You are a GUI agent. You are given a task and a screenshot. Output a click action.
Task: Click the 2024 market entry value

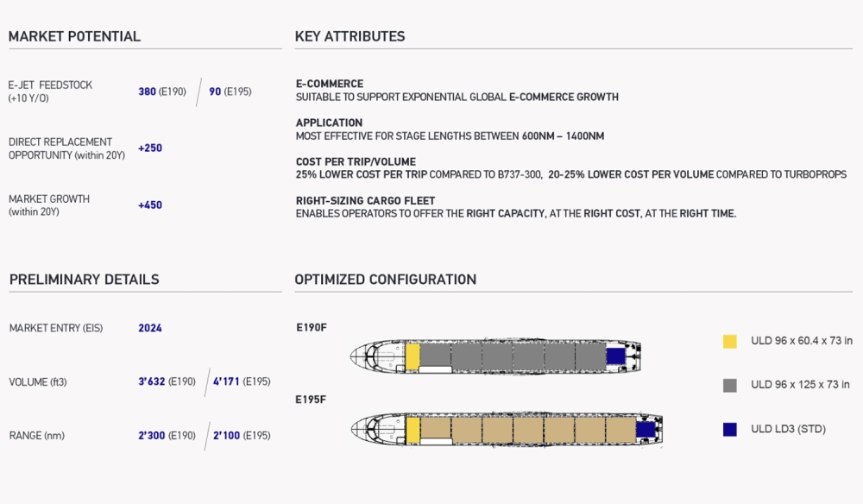(149, 328)
